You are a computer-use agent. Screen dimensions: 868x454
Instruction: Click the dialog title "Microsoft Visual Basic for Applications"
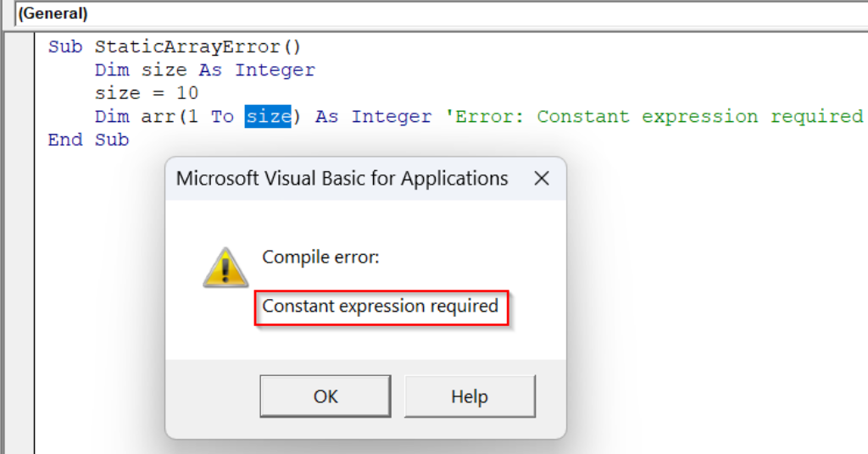coord(342,179)
